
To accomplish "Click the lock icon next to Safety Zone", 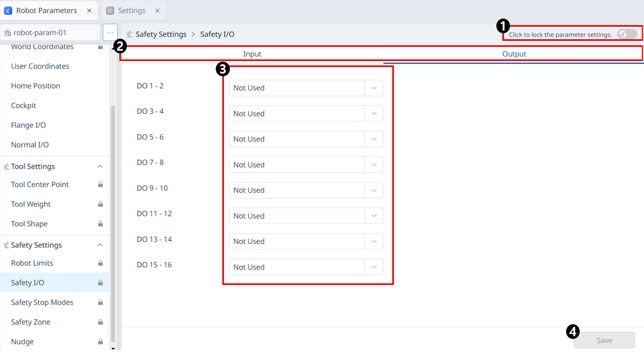I will [100, 322].
